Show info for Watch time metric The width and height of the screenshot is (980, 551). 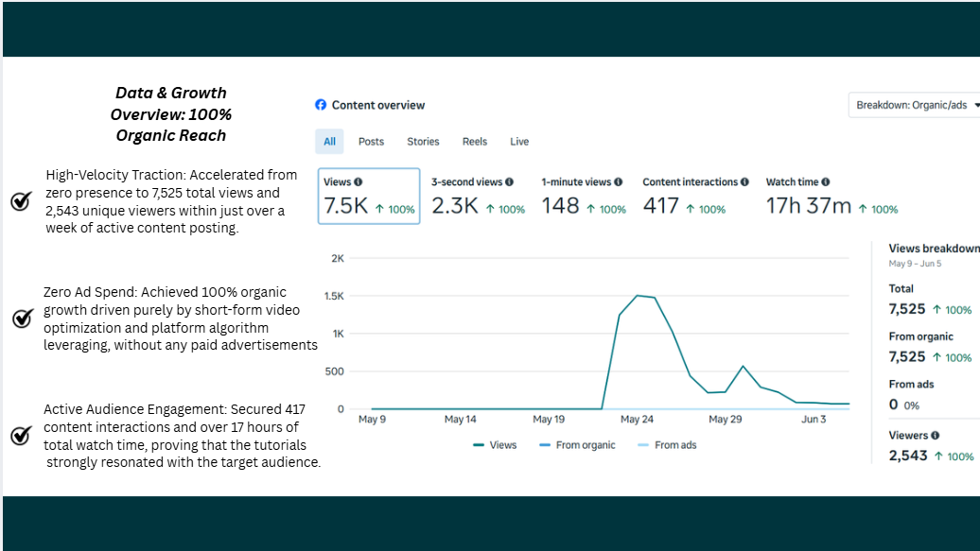point(826,181)
